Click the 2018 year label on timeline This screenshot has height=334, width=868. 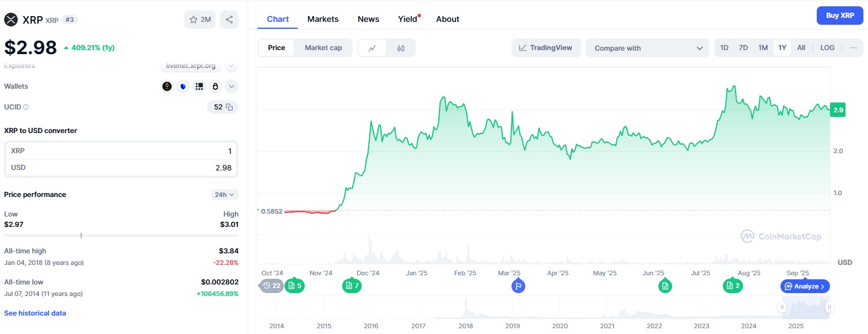[x=465, y=326]
